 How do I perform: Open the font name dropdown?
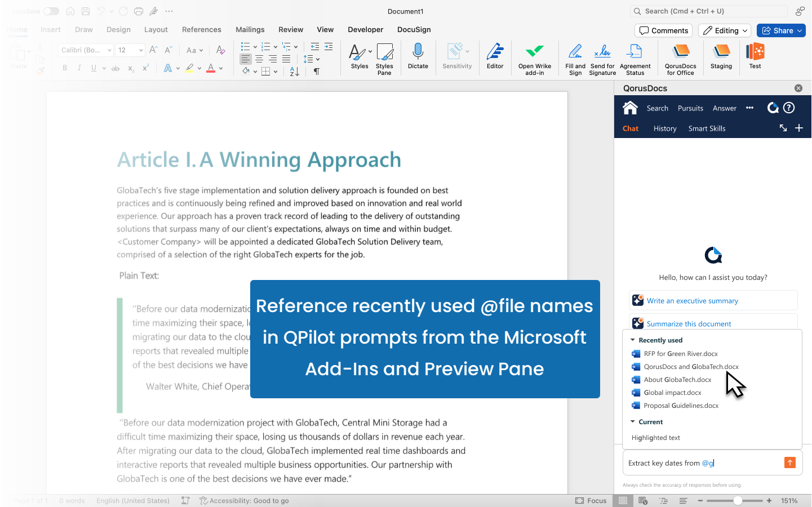pyautogui.click(x=109, y=50)
